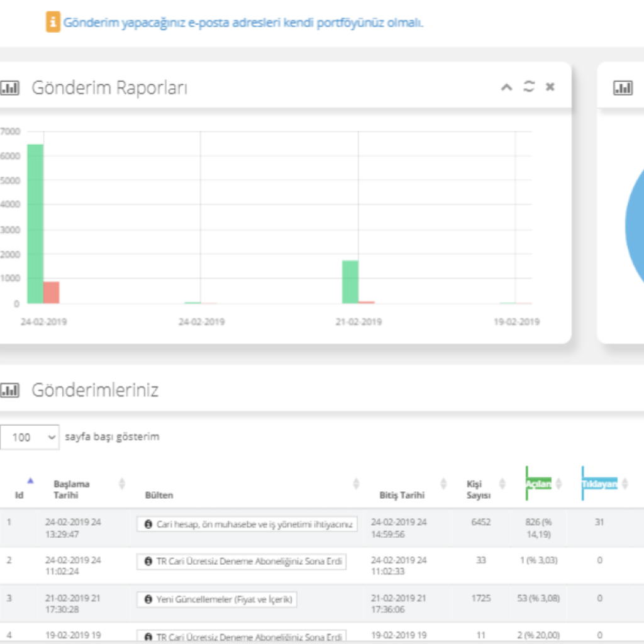
Task: Collapse the Gönderim Raporları panel with the chevron
Action: [x=506, y=87]
